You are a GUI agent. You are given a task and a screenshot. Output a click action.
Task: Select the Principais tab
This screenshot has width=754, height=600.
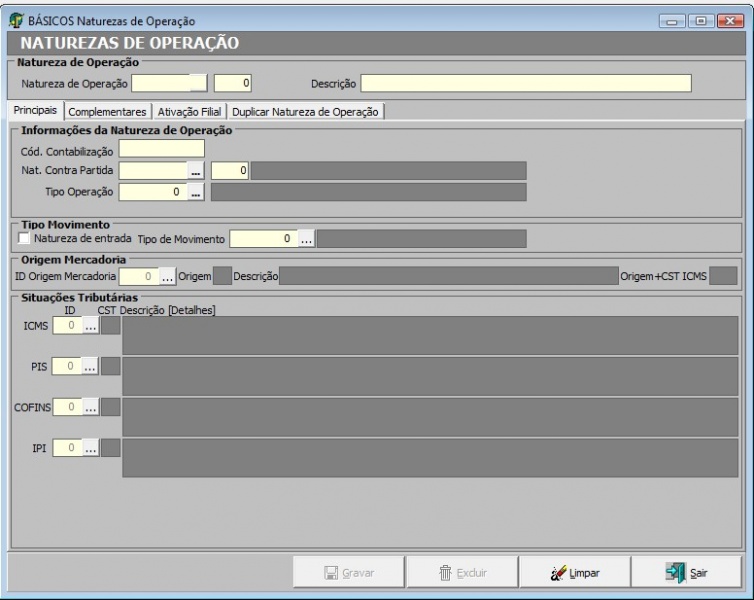[x=34, y=111]
